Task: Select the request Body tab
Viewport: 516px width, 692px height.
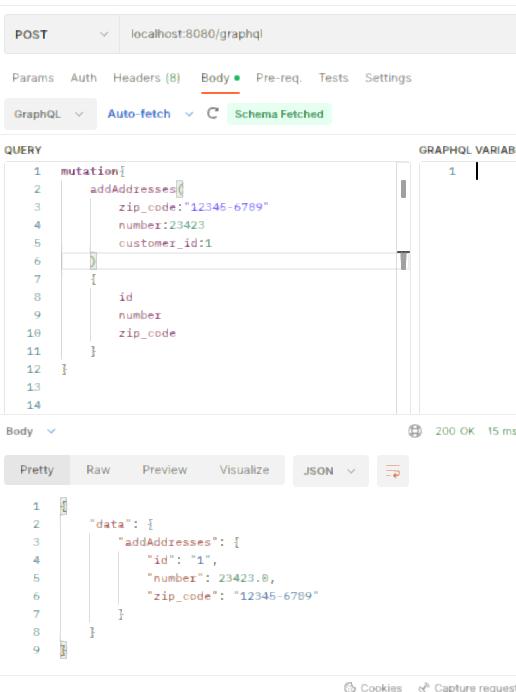Action: coord(220,78)
